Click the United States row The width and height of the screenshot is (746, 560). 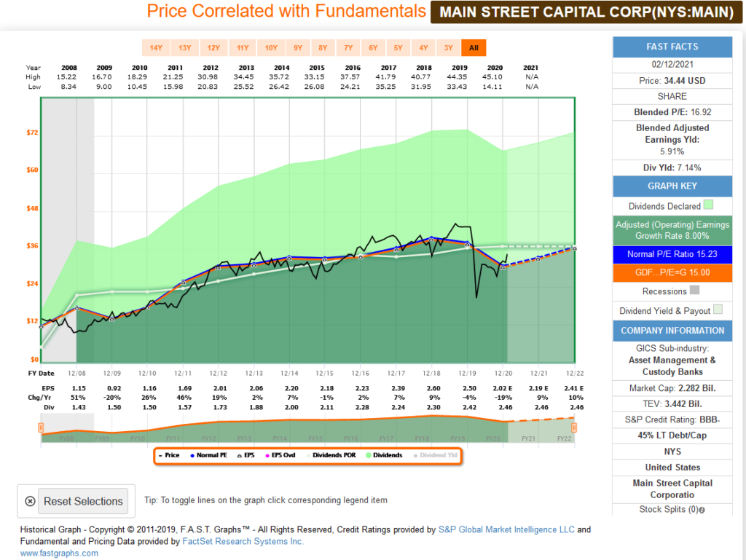pos(672,468)
